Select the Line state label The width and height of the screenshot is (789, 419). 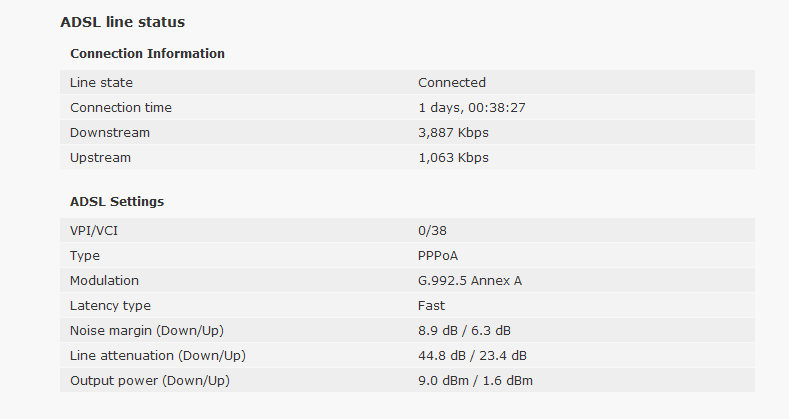click(x=101, y=82)
